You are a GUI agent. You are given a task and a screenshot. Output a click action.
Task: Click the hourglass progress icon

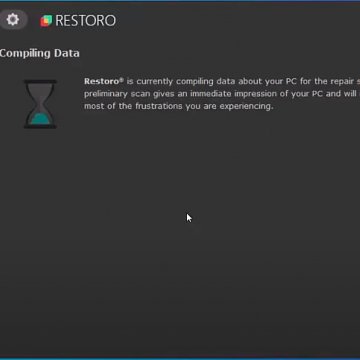tap(40, 104)
